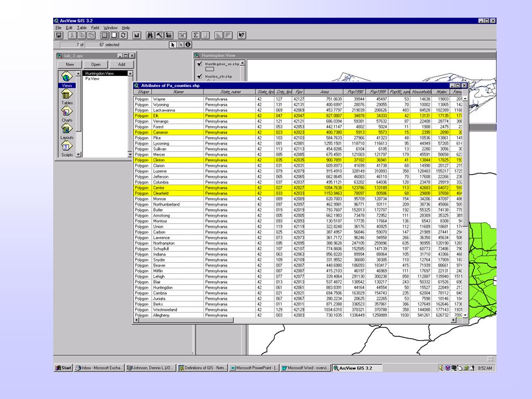This screenshot has height=399, width=532.
Task: Click the Find binoculars icon
Action: point(150,35)
